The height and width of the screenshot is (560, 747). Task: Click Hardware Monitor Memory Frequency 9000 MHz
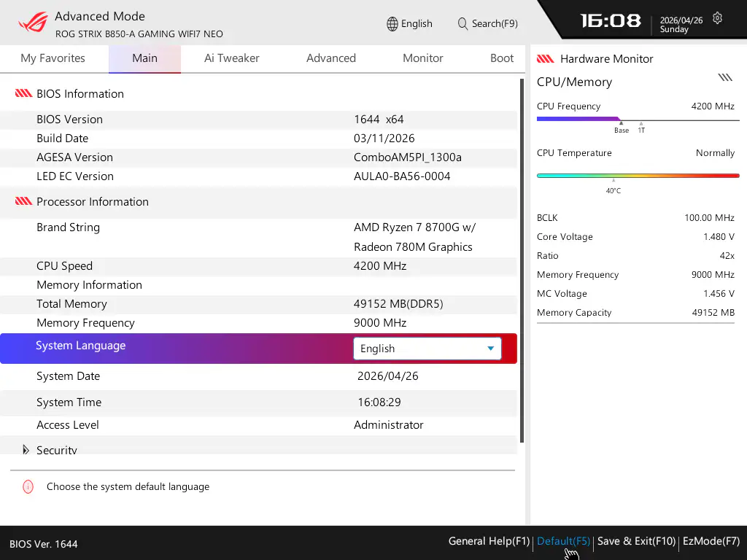pyautogui.click(x=713, y=275)
